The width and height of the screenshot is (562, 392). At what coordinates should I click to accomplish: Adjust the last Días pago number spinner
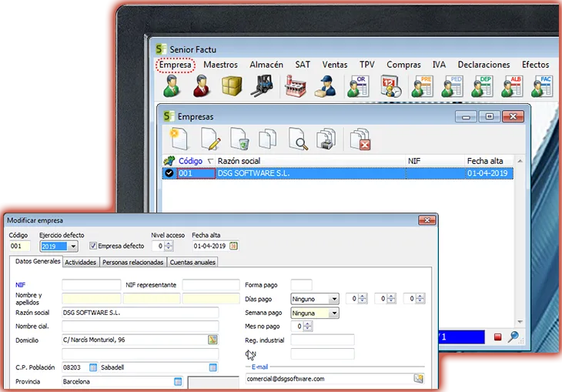[420, 298]
